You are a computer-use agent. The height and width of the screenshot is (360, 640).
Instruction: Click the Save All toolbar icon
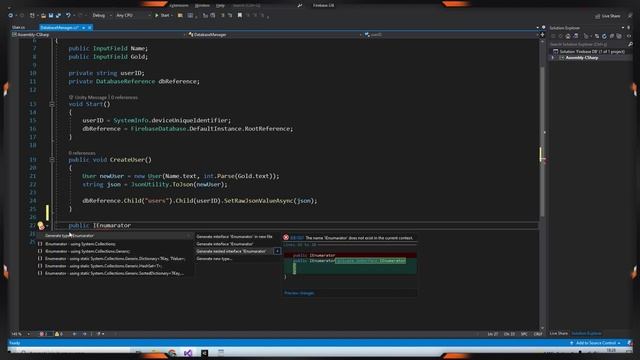point(58,16)
